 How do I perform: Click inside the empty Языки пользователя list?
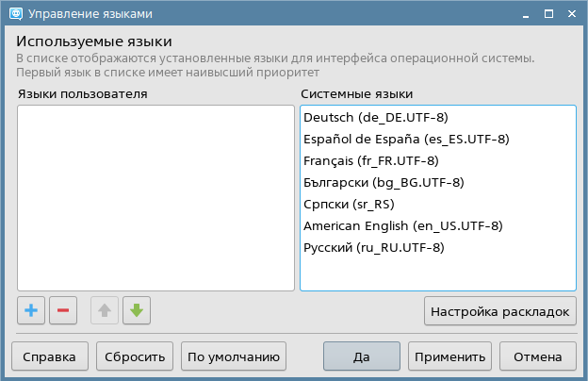155,198
